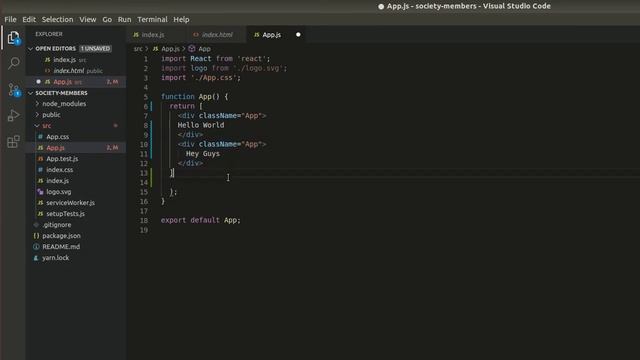Open the Explorer view in activity bar
The width and height of the screenshot is (640, 360).
13,38
